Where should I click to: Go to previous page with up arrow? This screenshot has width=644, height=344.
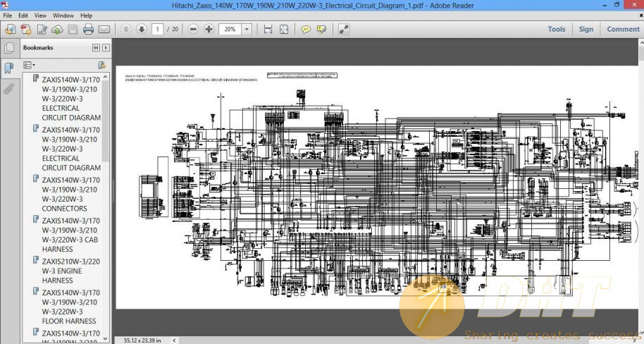tap(126, 29)
